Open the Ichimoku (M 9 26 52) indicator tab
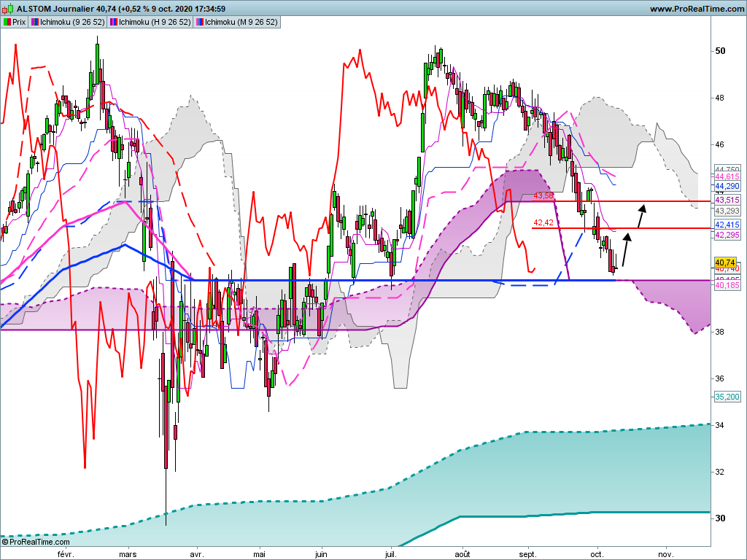The image size is (747, 560). point(237,22)
